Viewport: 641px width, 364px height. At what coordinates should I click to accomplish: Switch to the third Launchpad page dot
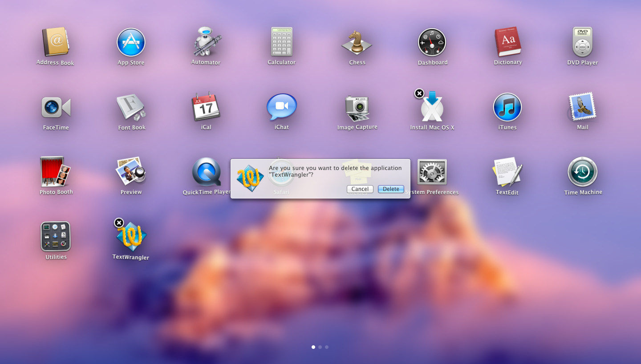pos(327,347)
